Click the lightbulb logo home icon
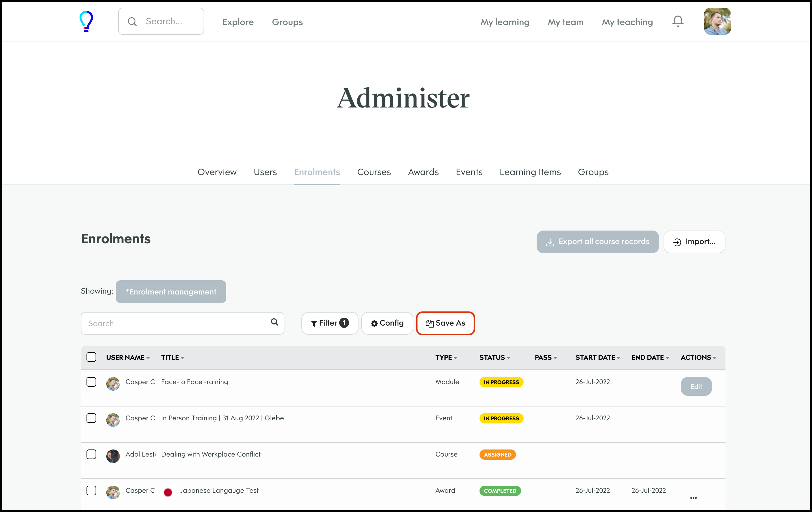Image resolution: width=812 pixels, height=512 pixels. [x=86, y=21]
